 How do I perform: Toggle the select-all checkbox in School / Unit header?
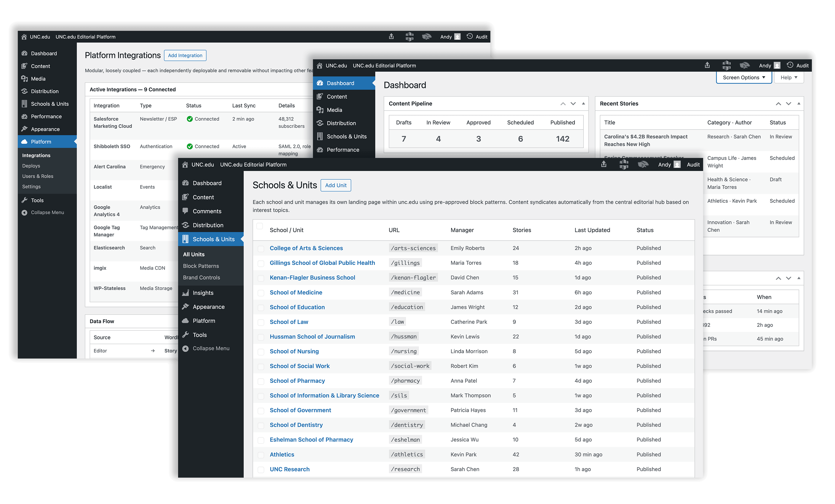[x=260, y=226]
